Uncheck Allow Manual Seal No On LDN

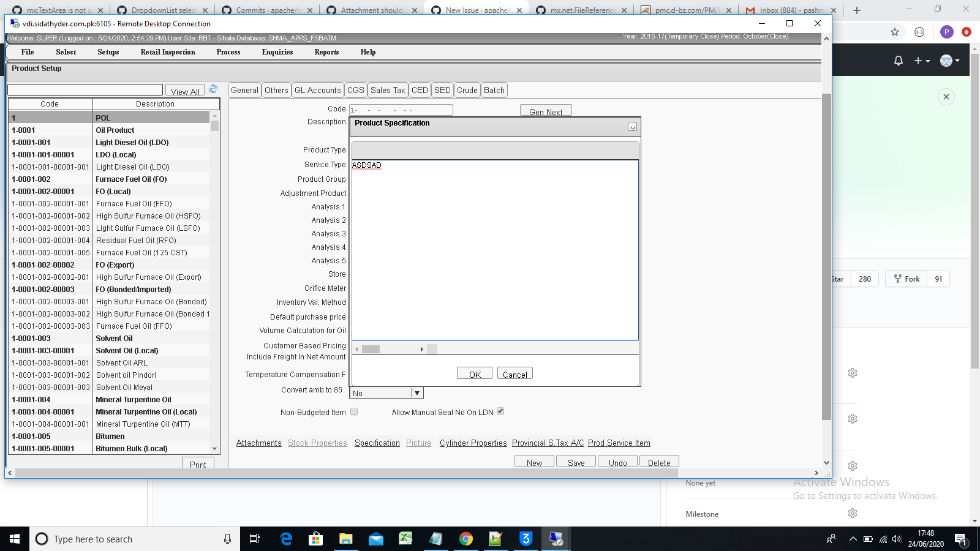click(500, 411)
